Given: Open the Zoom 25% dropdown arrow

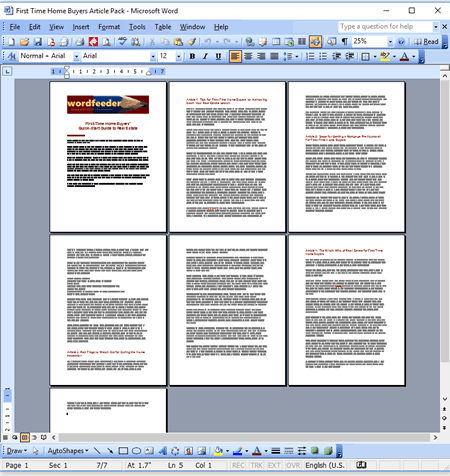Looking at the screenshot, I should tap(390, 42).
